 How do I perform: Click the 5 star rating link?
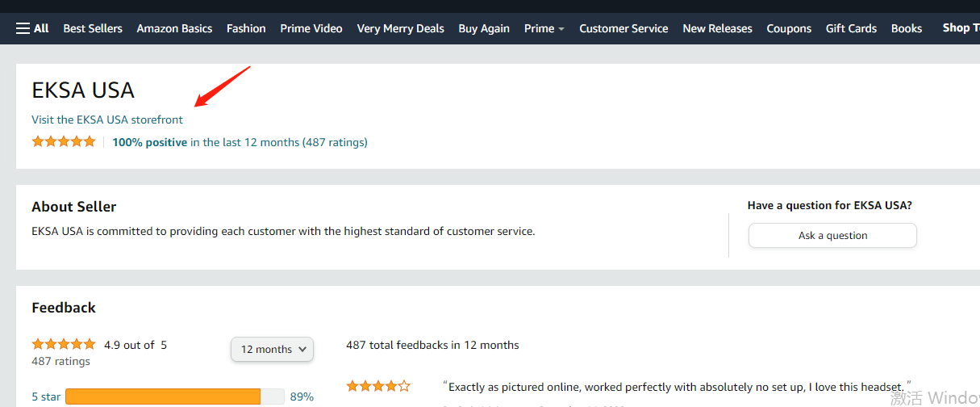point(46,397)
